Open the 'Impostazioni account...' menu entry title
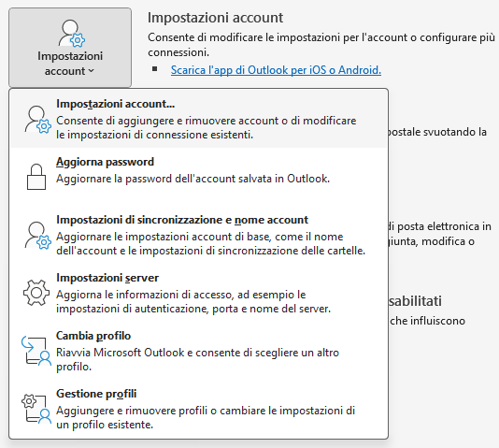This screenshot has width=499, height=448. (116, 104)
